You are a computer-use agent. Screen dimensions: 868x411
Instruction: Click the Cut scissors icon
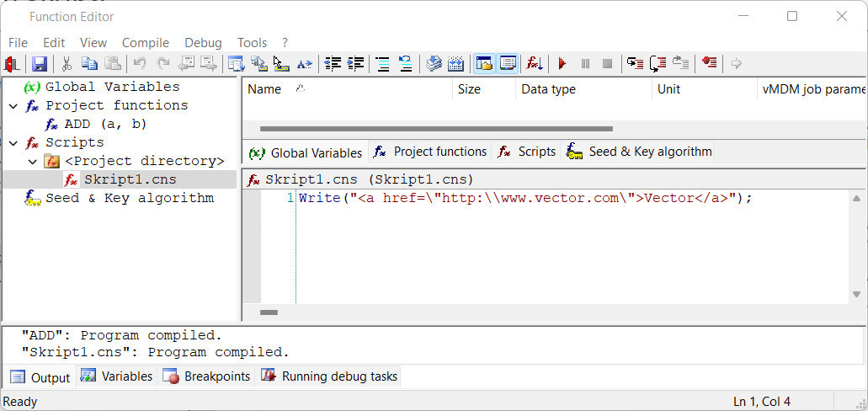[67, 64]
